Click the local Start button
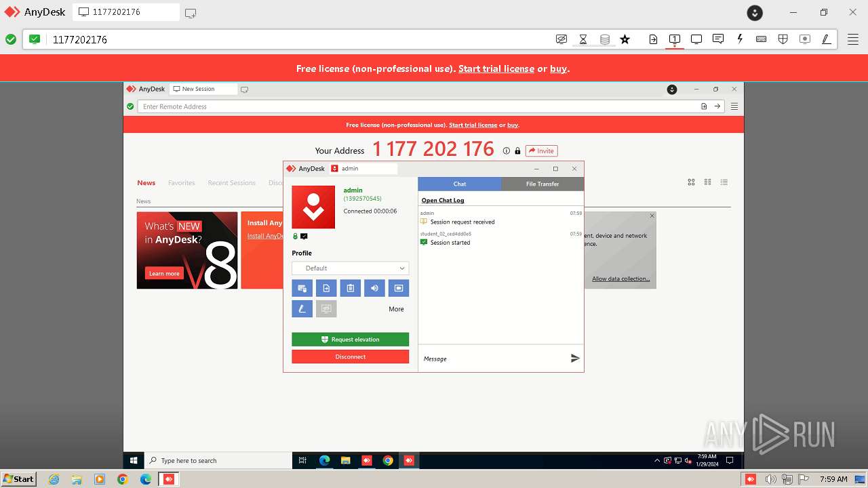The height and width of the screenshot is (488, 868). 19,479
